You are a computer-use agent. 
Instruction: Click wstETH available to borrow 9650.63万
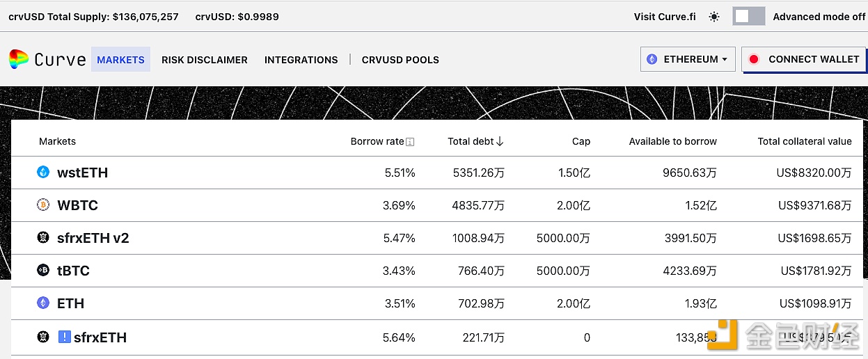point(690,173)
